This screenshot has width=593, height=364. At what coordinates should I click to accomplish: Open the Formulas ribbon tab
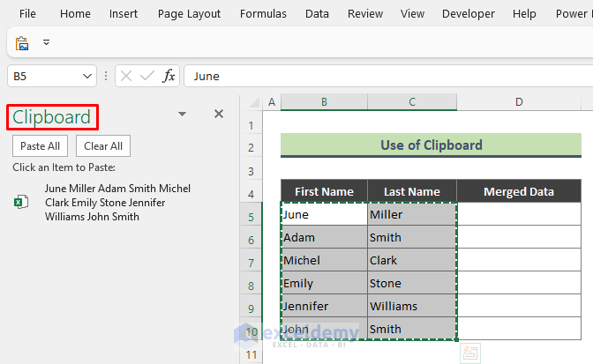pyautogui.click(x=263, y=14)
